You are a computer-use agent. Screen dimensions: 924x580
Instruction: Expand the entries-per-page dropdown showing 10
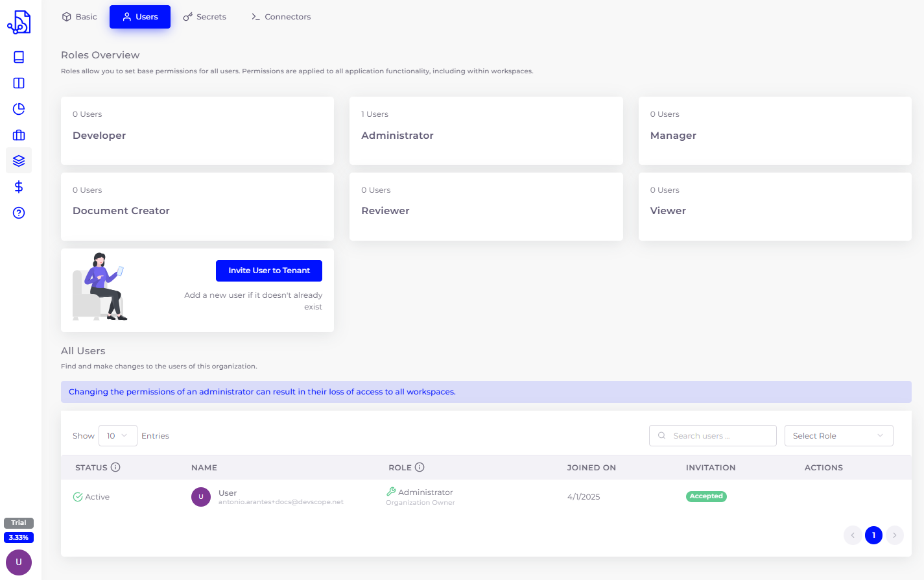[x=117, y=436]
